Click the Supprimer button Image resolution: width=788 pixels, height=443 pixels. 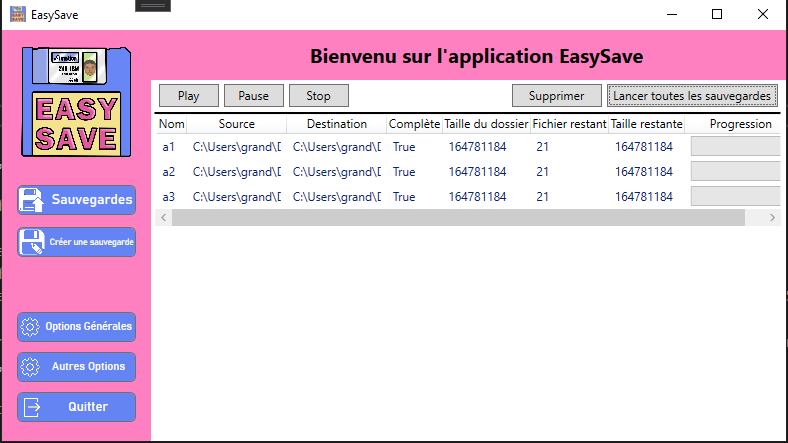[555, 96]
